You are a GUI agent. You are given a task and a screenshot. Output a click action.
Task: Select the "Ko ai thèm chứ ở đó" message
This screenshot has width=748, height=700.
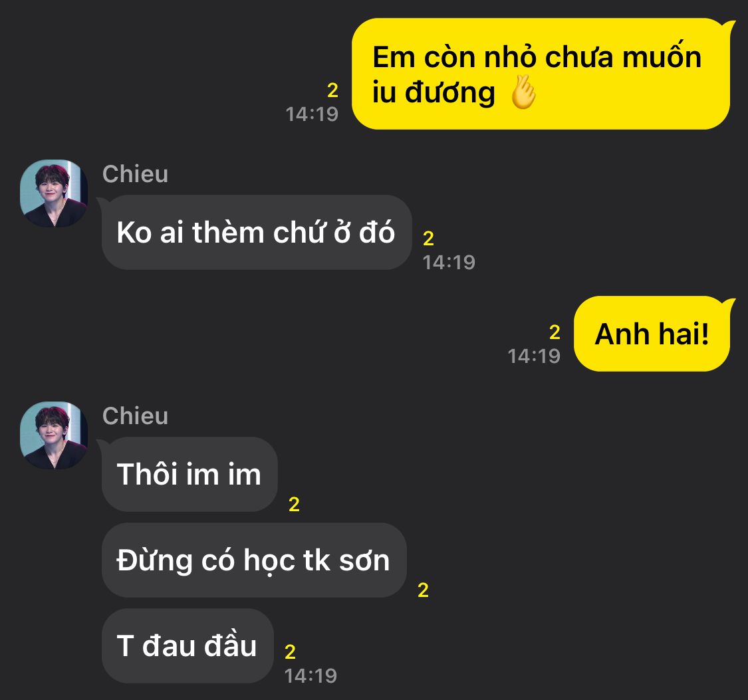pyautogui.click(x=257, y=232)
